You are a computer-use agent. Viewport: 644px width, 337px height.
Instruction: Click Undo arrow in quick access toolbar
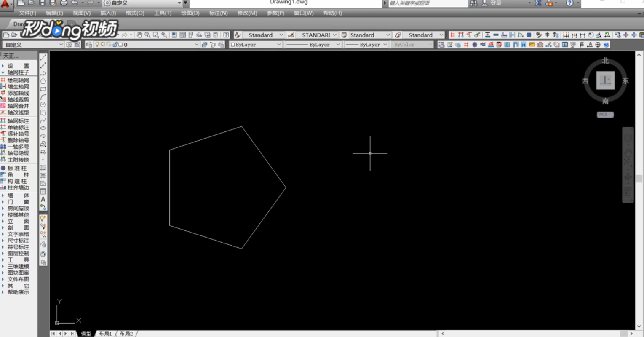pyautogui.click(x=75, y=3)
